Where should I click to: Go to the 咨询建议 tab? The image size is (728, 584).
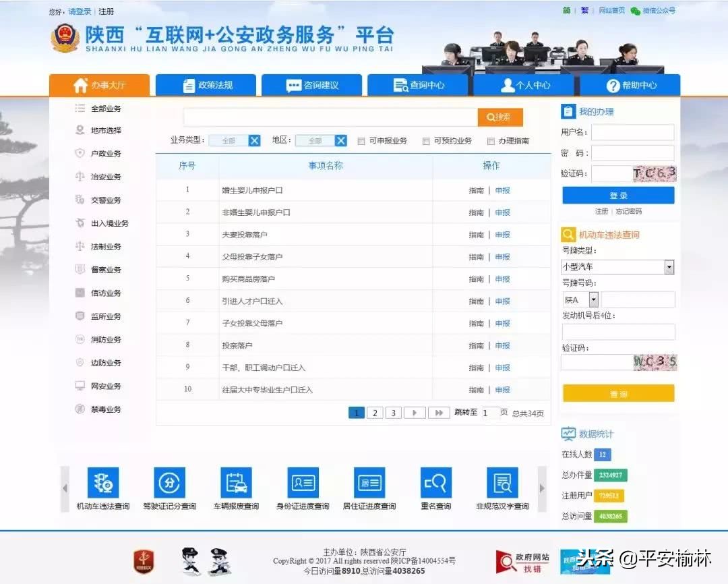point(311,85)
